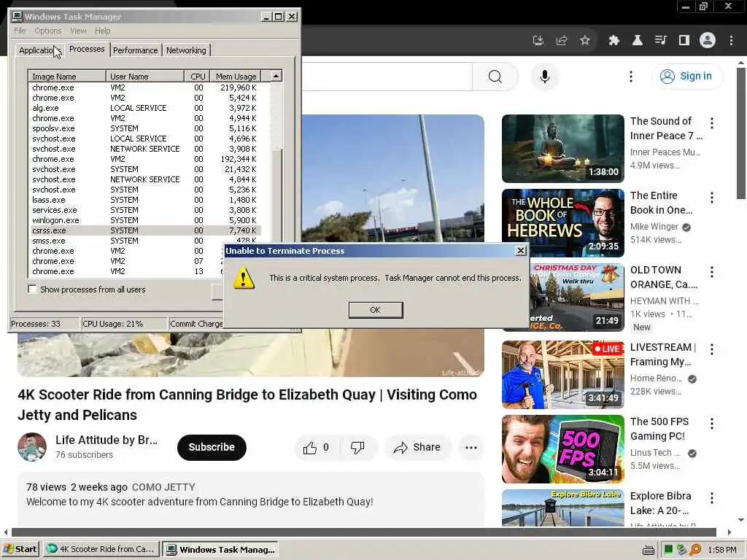Viewport: 747px width, 560px height.
Task: Open options menu for 500 FPS Gaming PC video
Action: 712,424
